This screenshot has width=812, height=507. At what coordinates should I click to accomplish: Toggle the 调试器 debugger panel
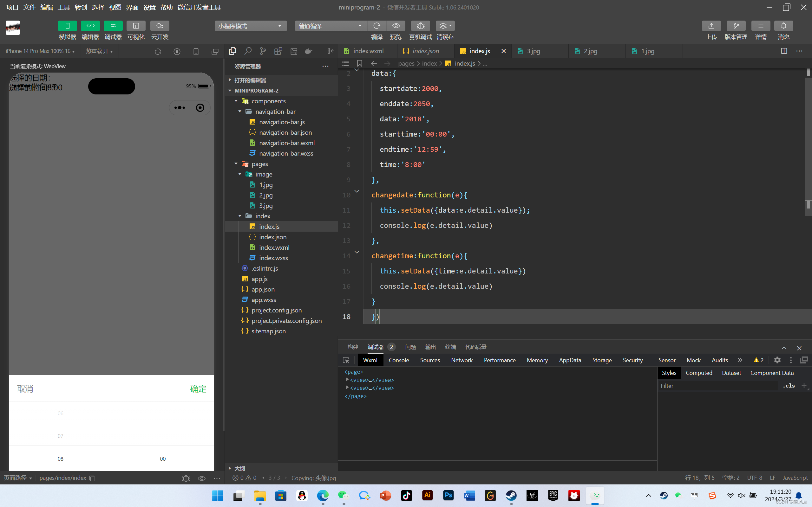coord(113,26)
